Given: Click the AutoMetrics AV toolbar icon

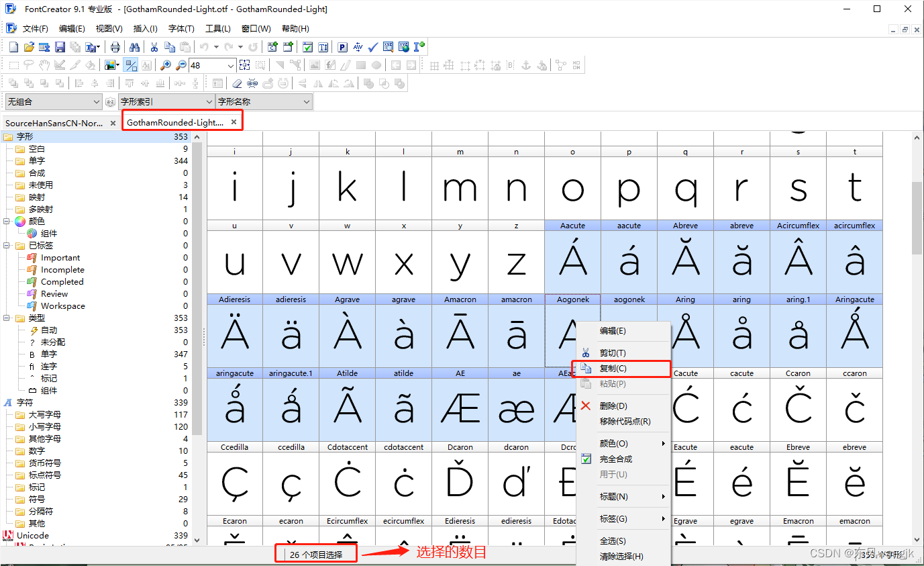Looking at the screenshot, I should pos(357,46).
